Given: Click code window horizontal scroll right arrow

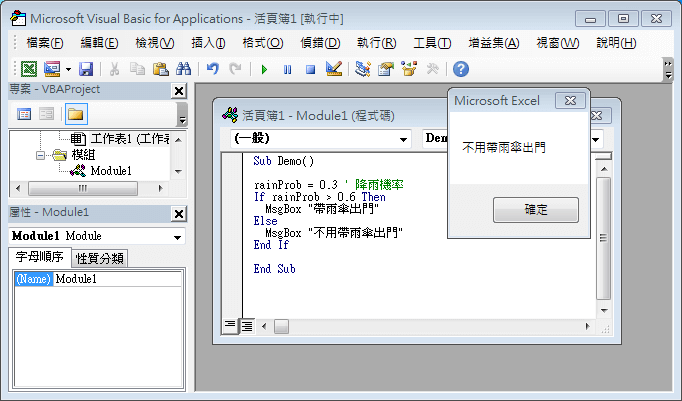Looking at the screenshot, I should (588, 326).
